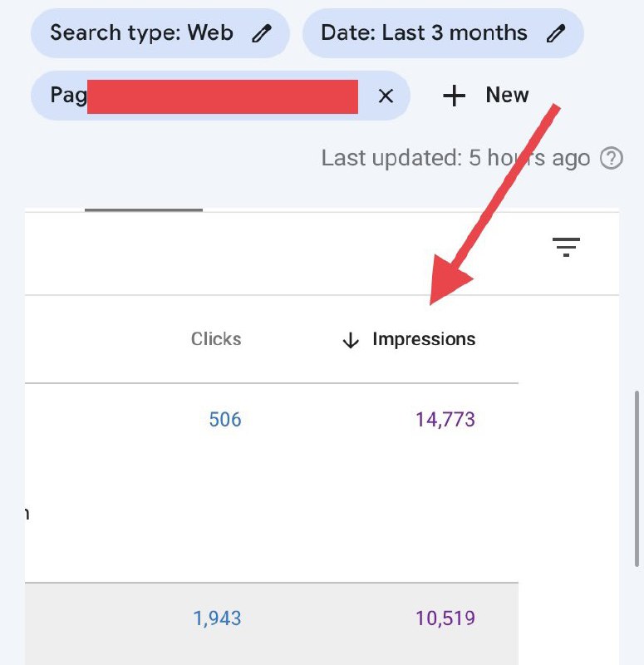The width and height of the screenshot is (644, 665).
Task: Open the Date: Last 3 months chip
Action: click(443, 33)
